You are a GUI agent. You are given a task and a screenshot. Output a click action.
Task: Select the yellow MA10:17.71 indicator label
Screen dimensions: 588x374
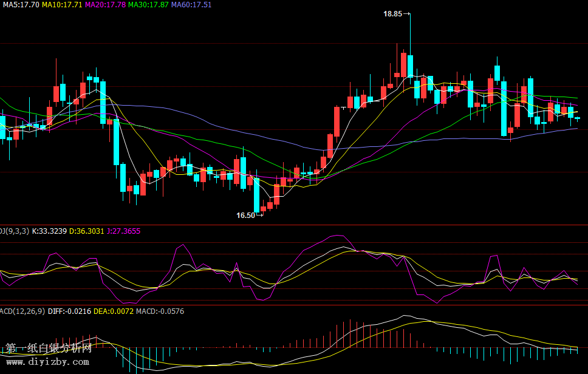coord(62,4)
